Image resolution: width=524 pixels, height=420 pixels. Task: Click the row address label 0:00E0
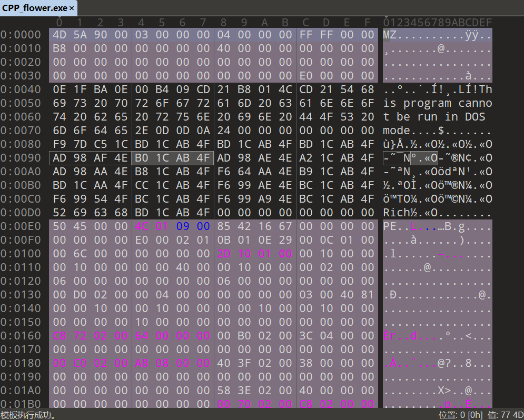click(x=21, y=226)
